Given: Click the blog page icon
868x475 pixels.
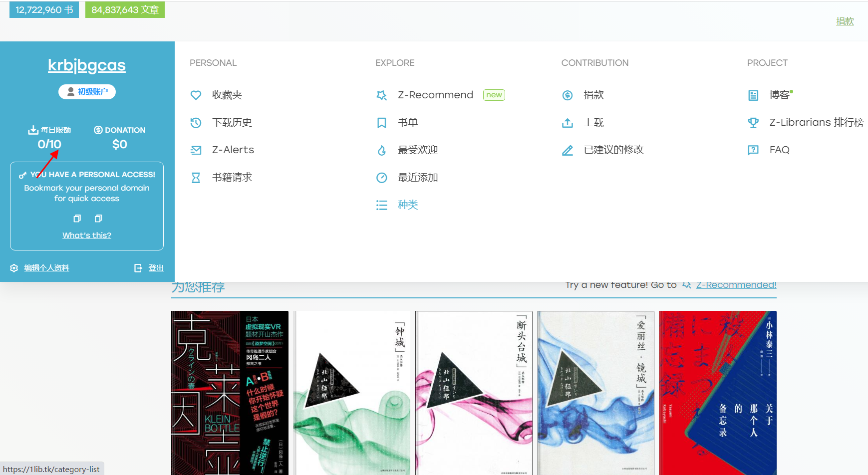Looking at the screenshot, I should [x=753, y=95].
